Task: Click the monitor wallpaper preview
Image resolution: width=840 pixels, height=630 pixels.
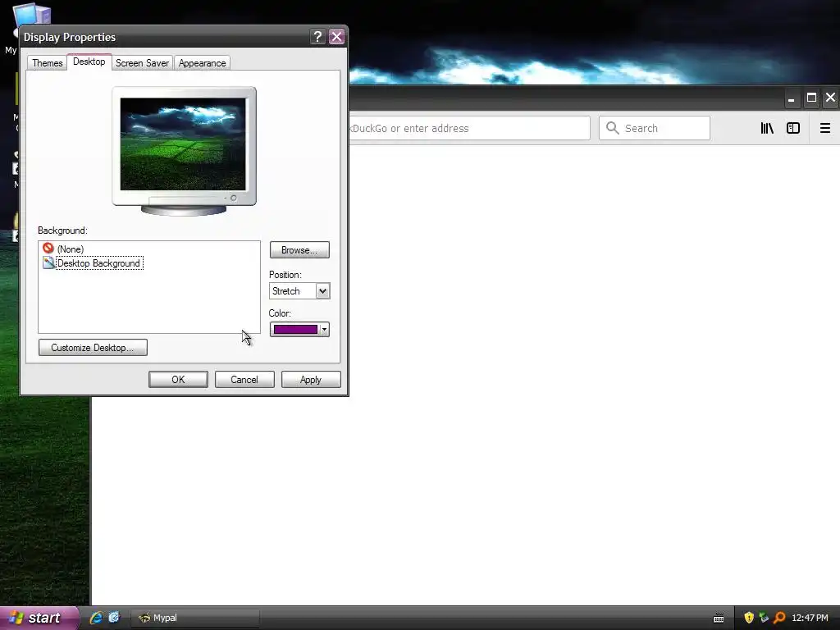Action: click(x=183, y=144)
